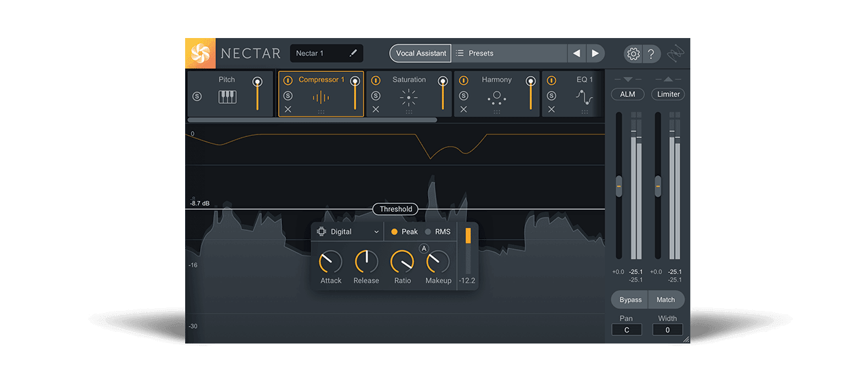The width and height of the screenshot is (868, 370).
Task: Remove the Harmony module
Action: (464, 109)
